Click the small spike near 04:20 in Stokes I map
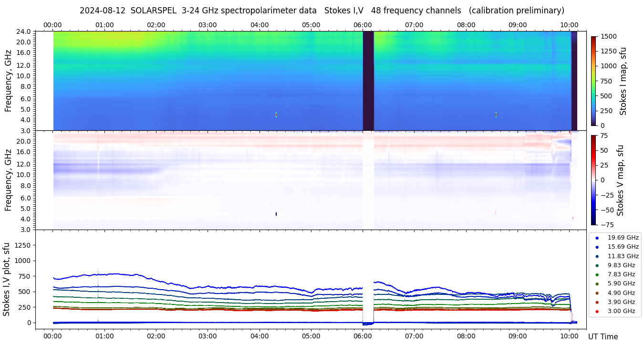Screen dimensions: 644x346 pyautogui.click(x=276, y=115)
